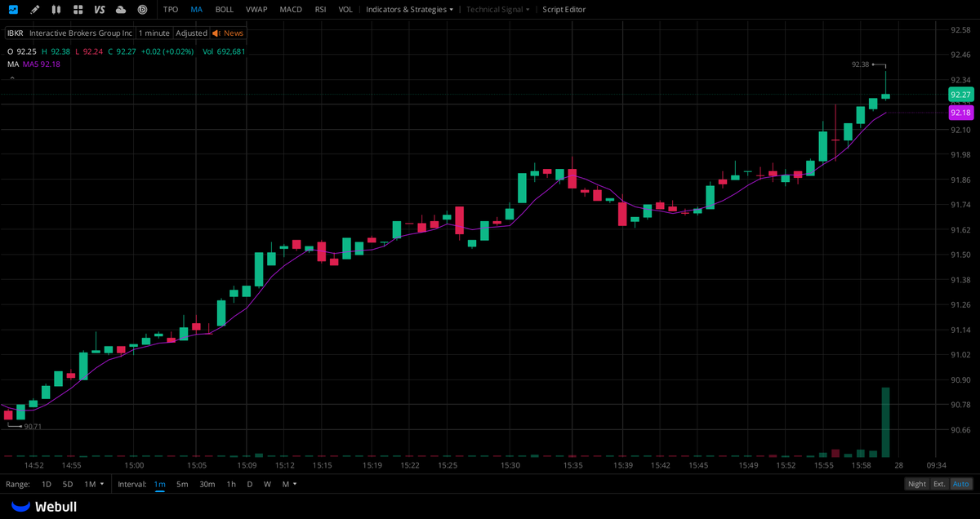Click the 09:34 time axis label
980x519 pixels.
(936, 465)
